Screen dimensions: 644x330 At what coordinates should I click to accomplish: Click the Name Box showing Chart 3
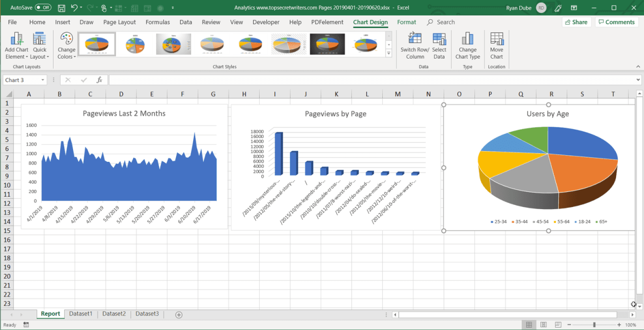click(x=21, y=80)
